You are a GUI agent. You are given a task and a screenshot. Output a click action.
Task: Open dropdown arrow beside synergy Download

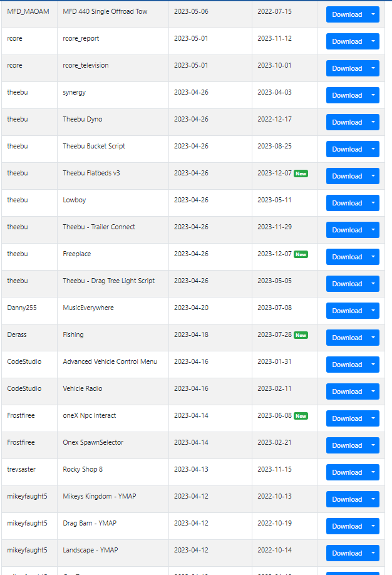(x=373, y=95)
